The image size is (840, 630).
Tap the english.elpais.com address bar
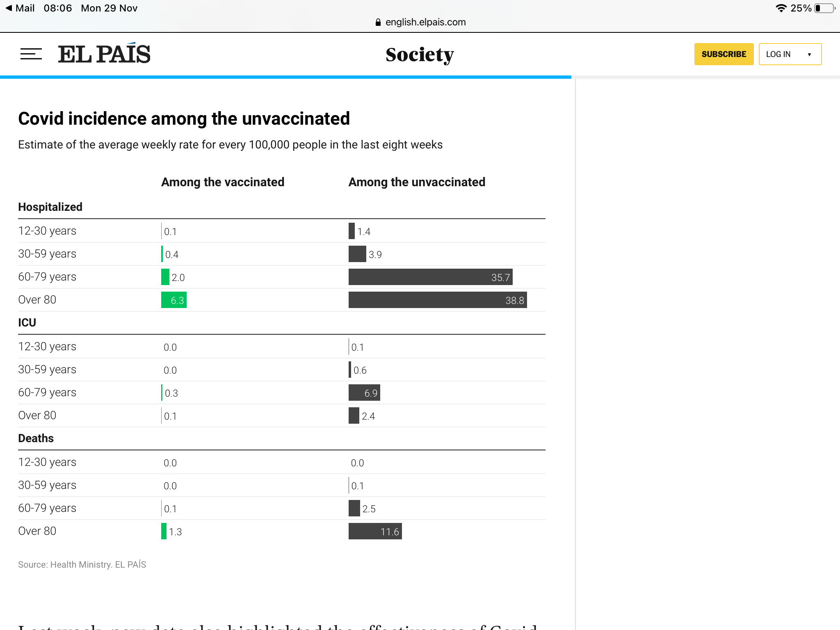click(x=425, y=22)
